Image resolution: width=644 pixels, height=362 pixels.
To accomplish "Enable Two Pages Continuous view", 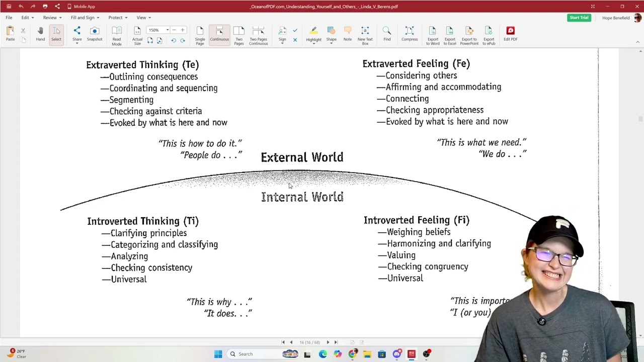I will coord(258,36).
